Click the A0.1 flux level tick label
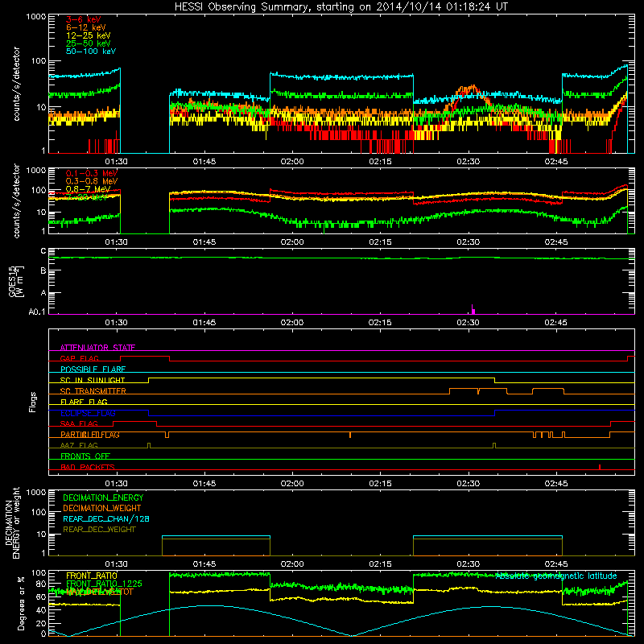The width and height of the screenshot is (644, 644). (x=37, y=312)
